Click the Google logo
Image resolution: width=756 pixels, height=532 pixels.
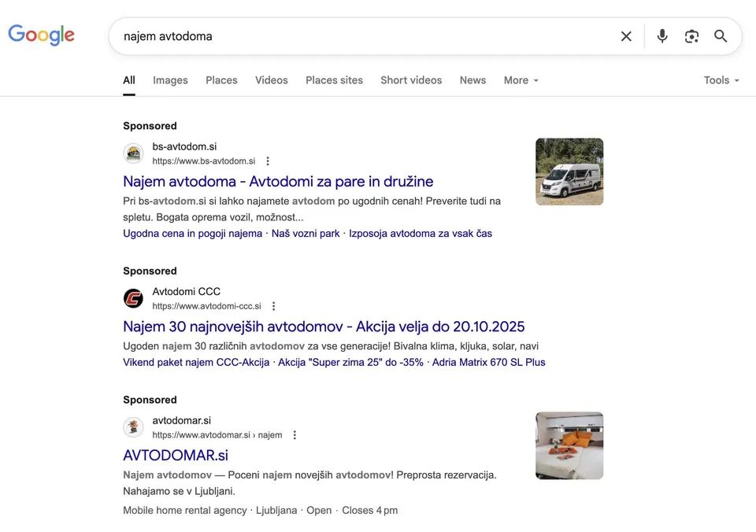[x=42, y=35]
